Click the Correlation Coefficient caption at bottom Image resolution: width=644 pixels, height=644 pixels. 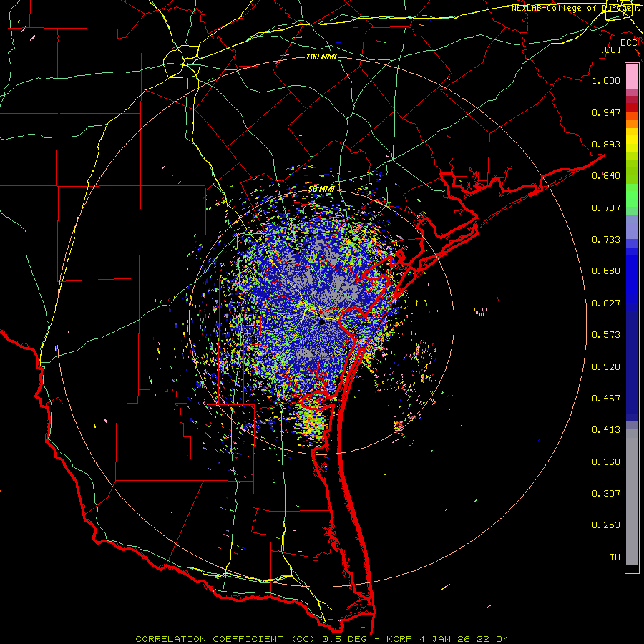pos(321,639)
